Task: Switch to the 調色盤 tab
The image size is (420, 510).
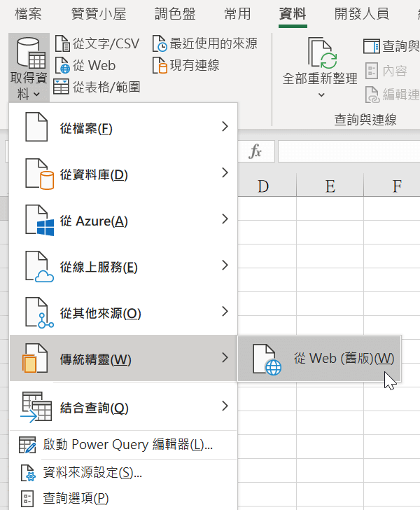Action: [175, 14]
